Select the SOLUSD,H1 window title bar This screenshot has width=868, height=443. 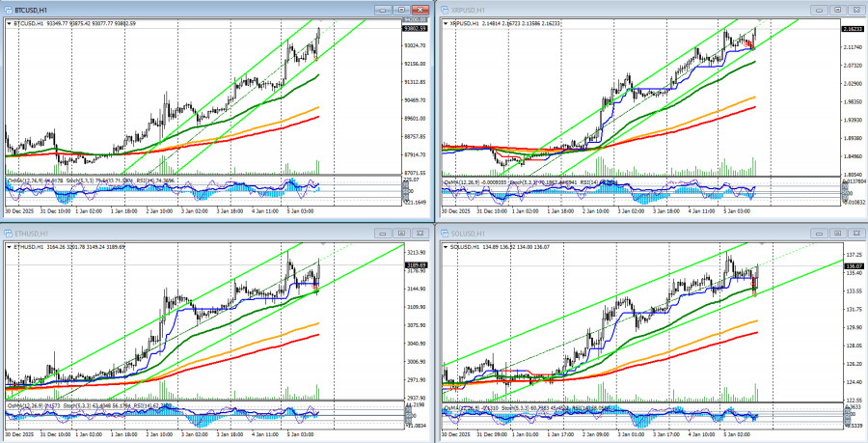coord(627,233)
